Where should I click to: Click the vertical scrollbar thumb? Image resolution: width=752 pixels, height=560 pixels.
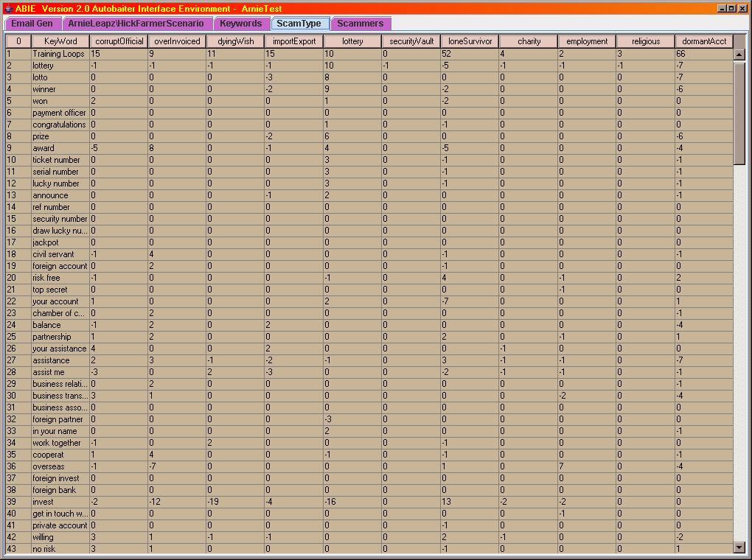click(x=739, y=112)
